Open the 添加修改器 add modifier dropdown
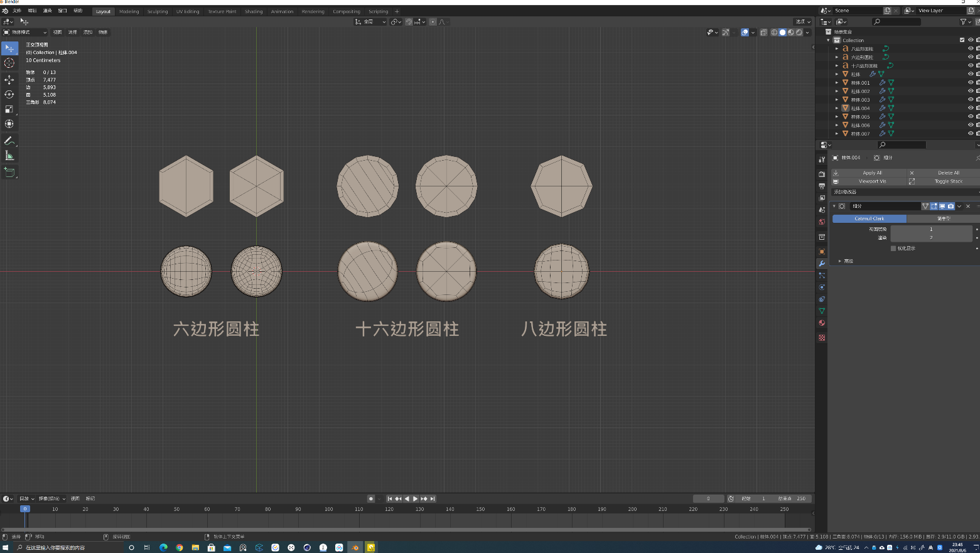Screen dimensions: 980x553 (905, 192)
